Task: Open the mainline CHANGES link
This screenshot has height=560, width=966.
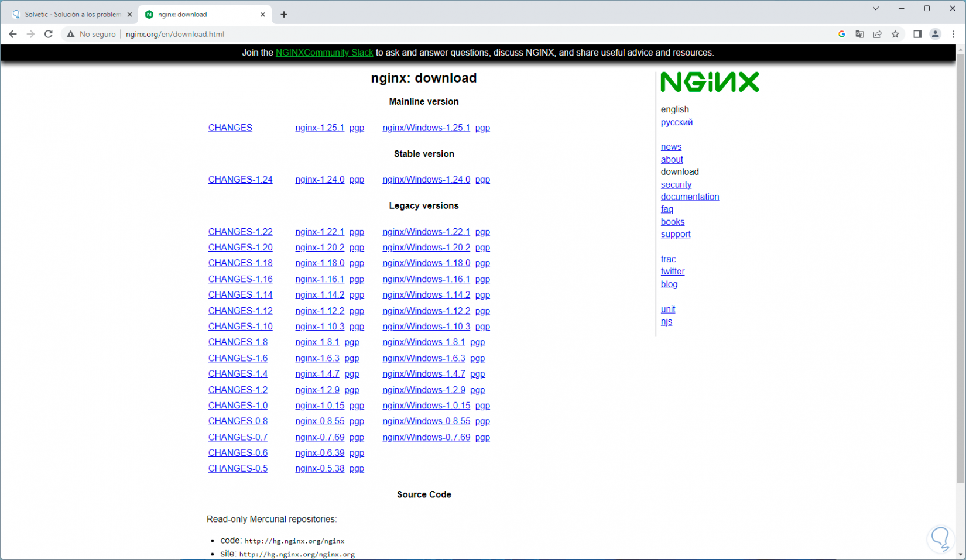Action: pyautogui.click(x=230, y=128)
